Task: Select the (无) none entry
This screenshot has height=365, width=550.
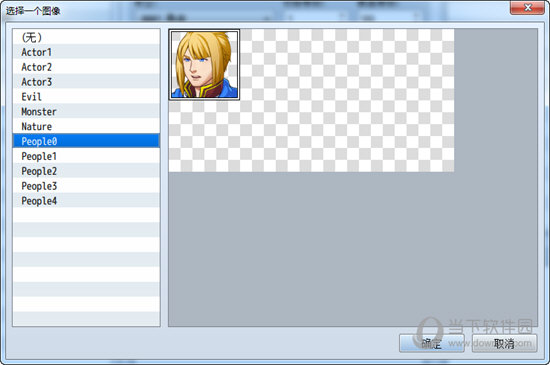Action: 86,37
